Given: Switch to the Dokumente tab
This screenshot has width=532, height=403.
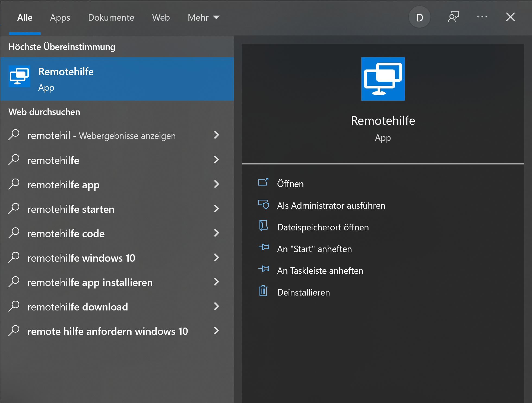Looking at the screenshot, I should [111, 18].
